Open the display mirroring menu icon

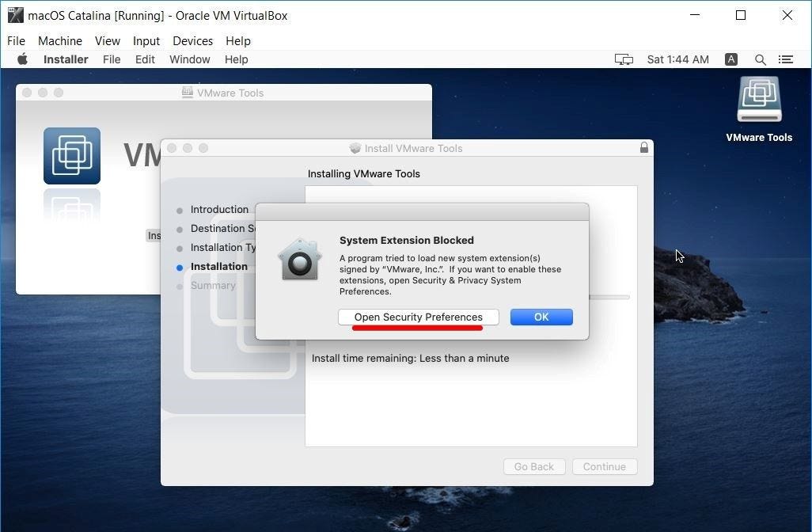(624, 59)
